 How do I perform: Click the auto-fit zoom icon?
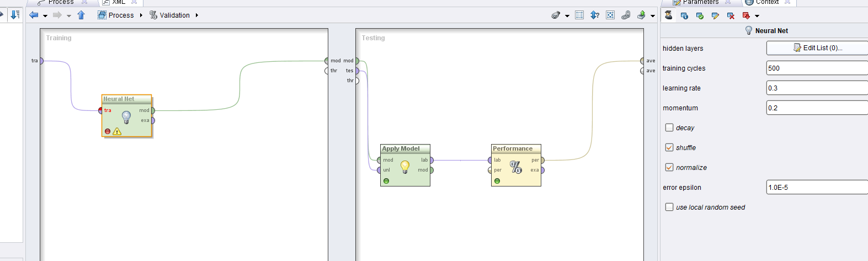pyautogui.click(x=610, y=15)
